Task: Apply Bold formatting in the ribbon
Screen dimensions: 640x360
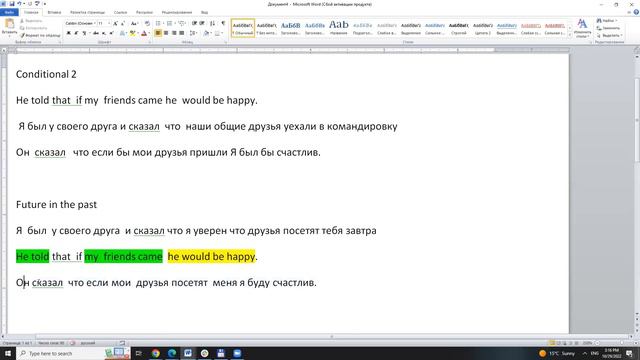Action: (69, 33)
